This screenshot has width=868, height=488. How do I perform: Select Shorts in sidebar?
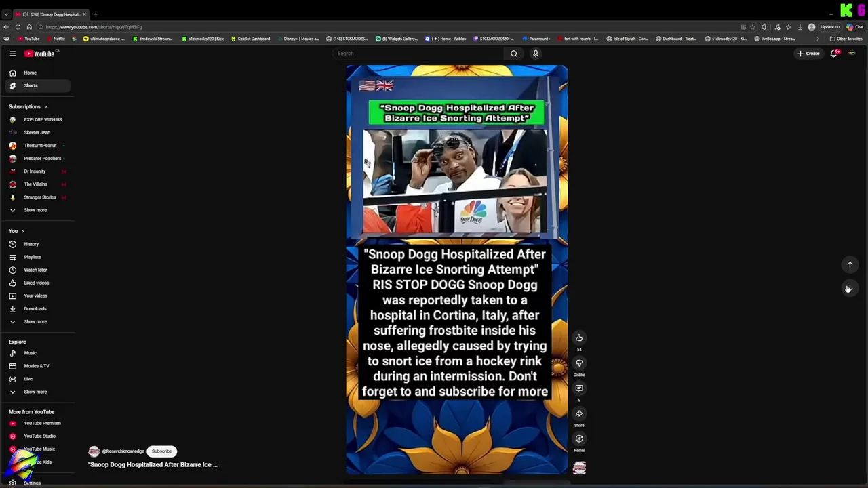tap(37, 85)
